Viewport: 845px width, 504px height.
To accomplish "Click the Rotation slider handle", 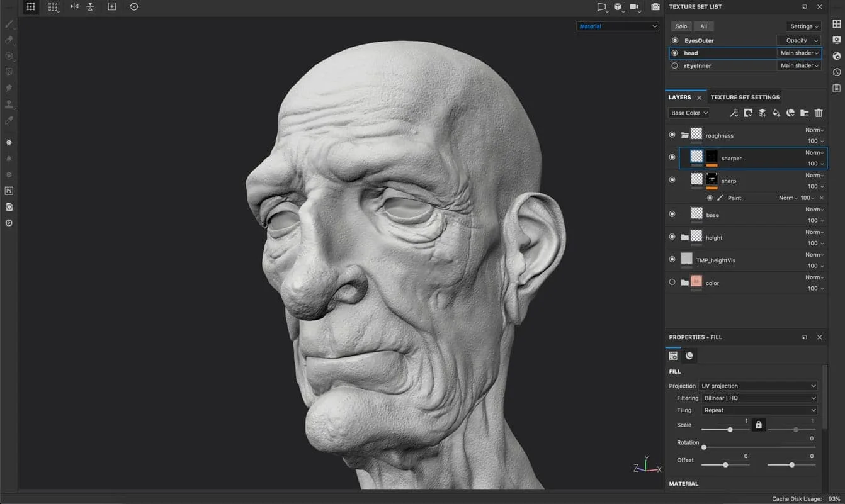I will pyautogui.click(x=704, y=447).
